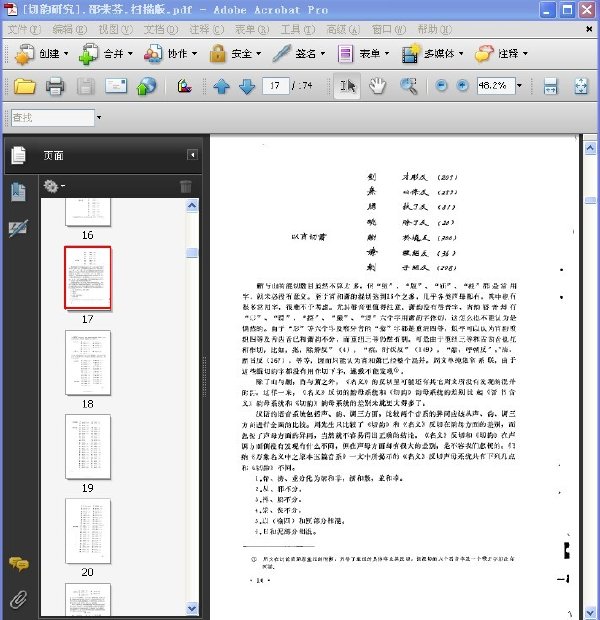
Task: Toggle the Bookmarks panel icon
Action: [x=18, y=192]
